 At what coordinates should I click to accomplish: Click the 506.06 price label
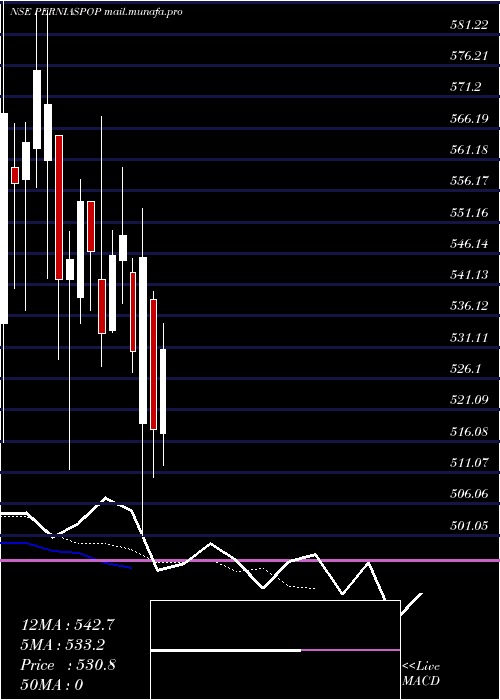469,494
